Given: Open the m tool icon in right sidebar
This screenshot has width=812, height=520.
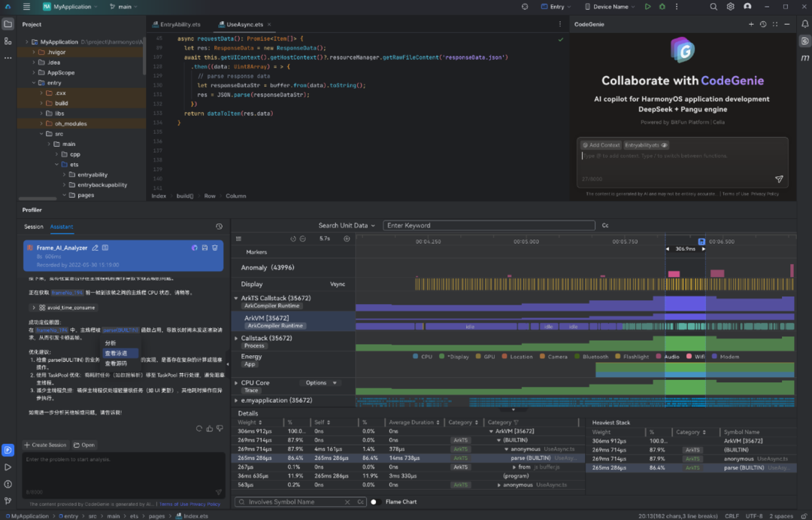Looking at the screenshot, I should pyautogui.click(x=804, y=58).
